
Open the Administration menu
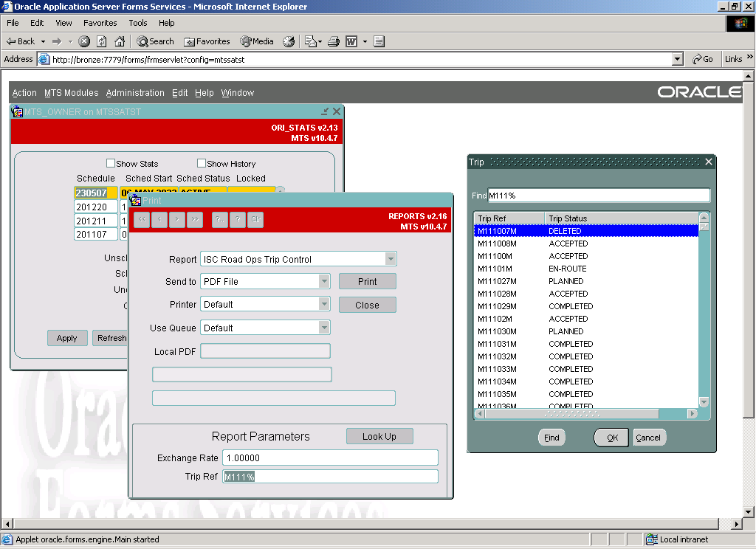135,92
